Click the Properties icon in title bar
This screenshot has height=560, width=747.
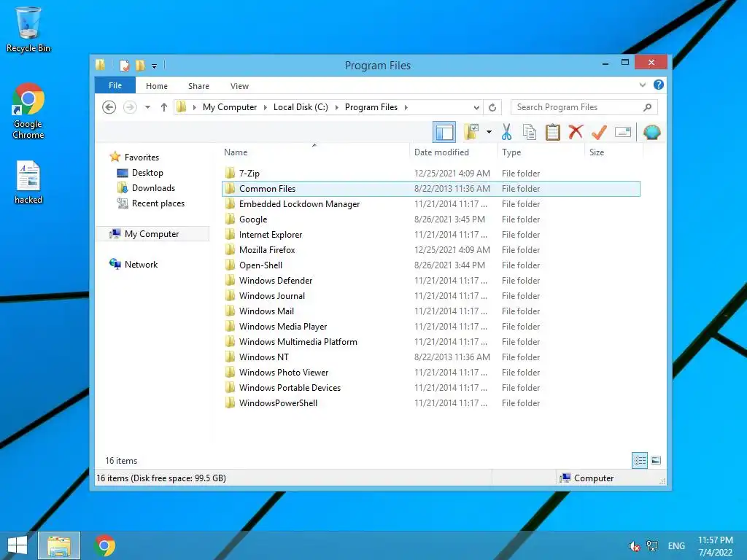pos(124,65)
